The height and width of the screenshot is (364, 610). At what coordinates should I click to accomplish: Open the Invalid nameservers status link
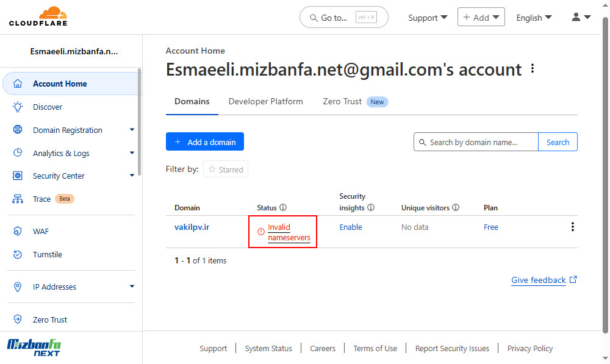(x=289, y=232)
